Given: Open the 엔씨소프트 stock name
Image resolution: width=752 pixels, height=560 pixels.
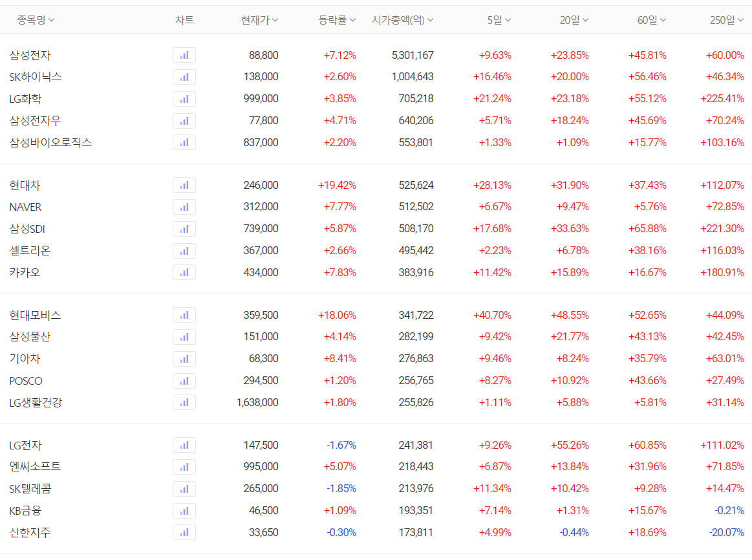Looking at the screenshot, I should (35, 467).
